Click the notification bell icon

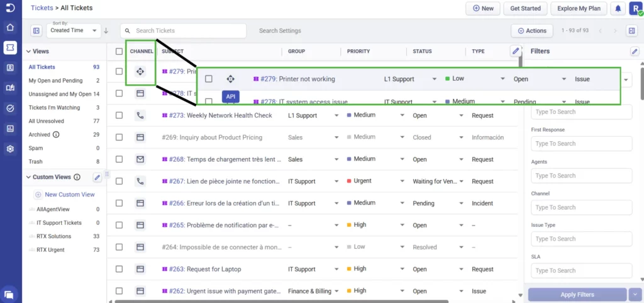point(618,9)
